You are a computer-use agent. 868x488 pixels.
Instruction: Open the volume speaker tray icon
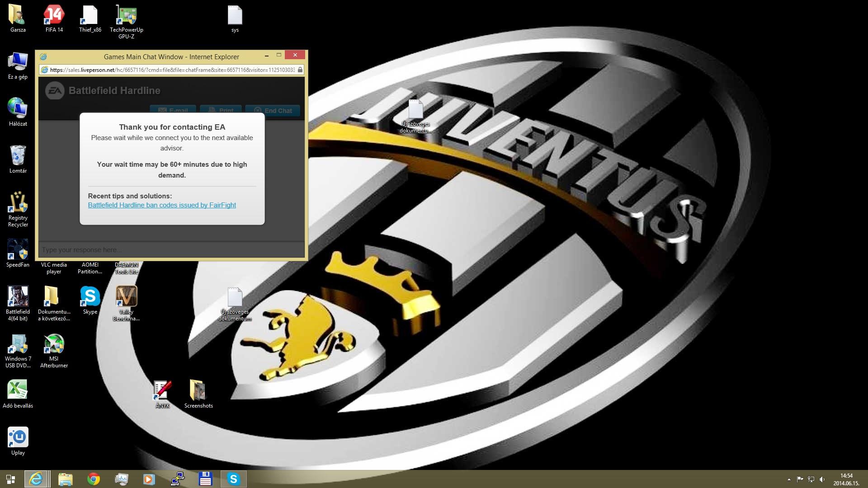click(822, 479)
